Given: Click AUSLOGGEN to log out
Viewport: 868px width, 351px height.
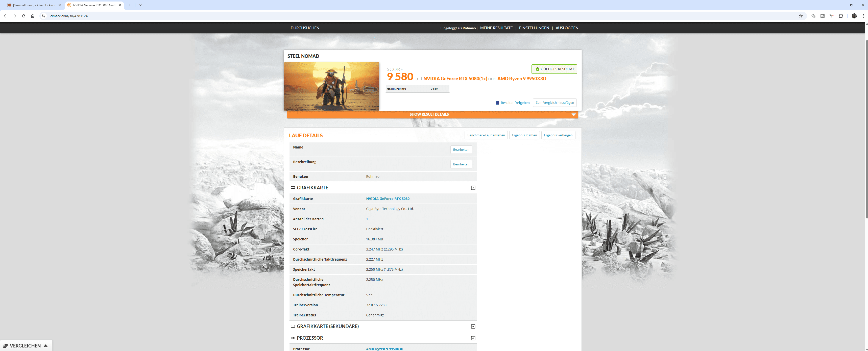Looking at the screenshot, I should (x=567, y=28).
